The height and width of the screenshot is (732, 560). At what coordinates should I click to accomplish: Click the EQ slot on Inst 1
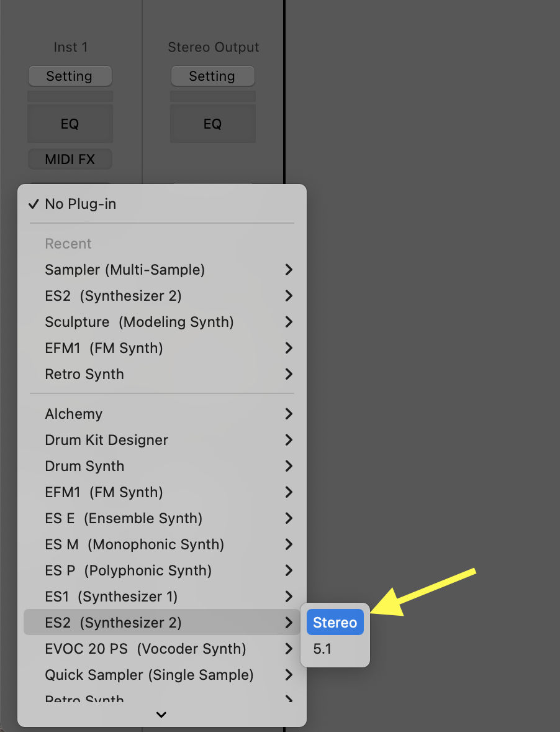click(70, 124)
